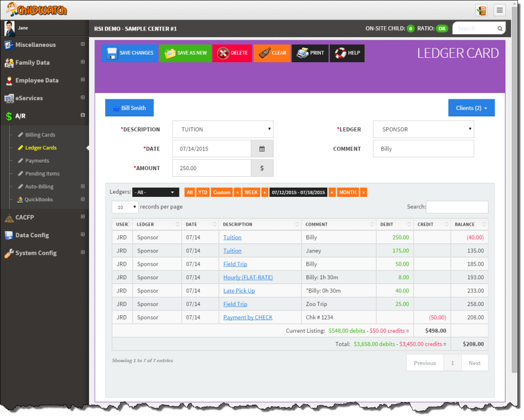Click the magnifier icon in search box

tap(500, 28)
